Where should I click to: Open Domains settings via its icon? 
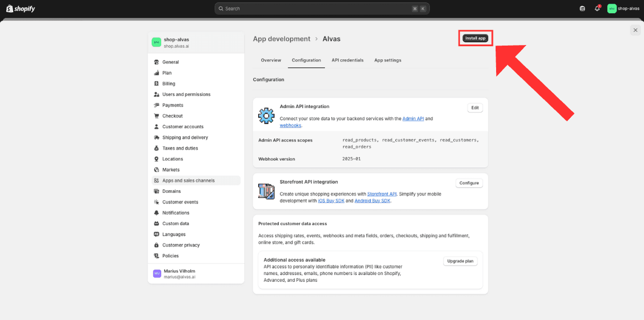click(156, 191)
